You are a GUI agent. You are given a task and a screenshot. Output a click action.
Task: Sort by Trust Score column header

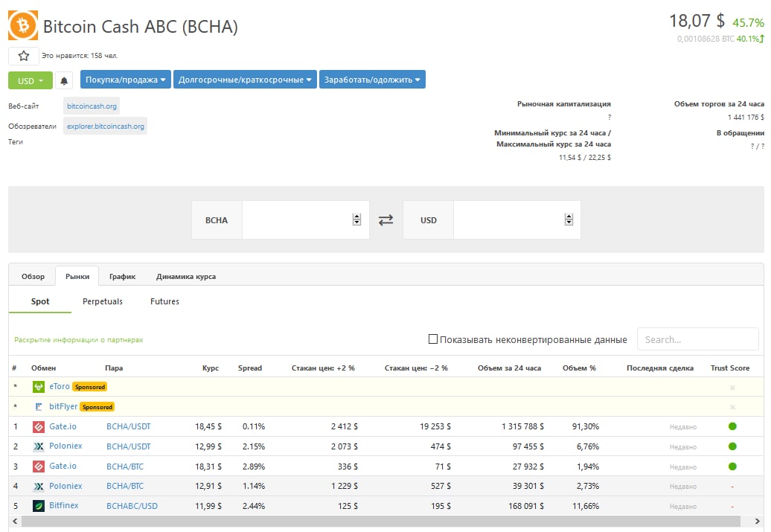[730, 368]
